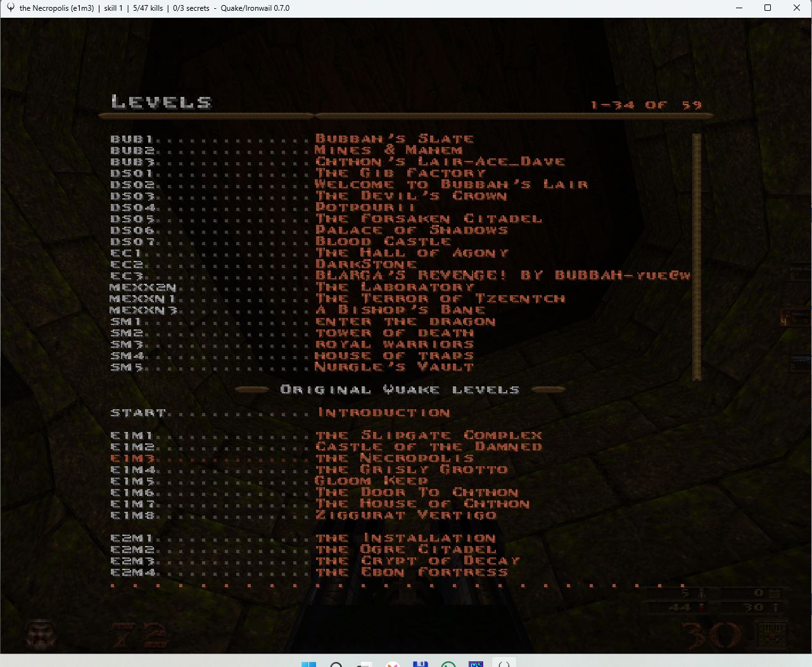
Task: Load E1M5 Gloom Keep level
Action: tap(269, 481)
